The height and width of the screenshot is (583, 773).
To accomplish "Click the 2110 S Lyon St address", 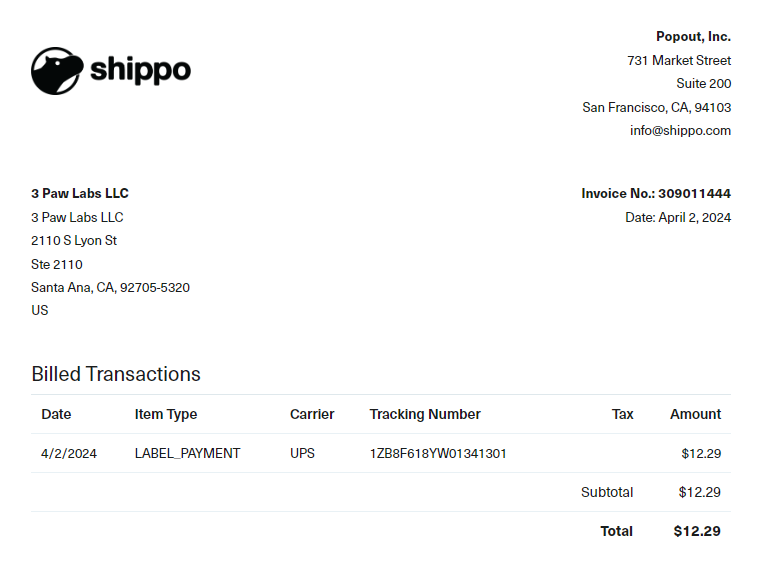I will click(74, 240).
